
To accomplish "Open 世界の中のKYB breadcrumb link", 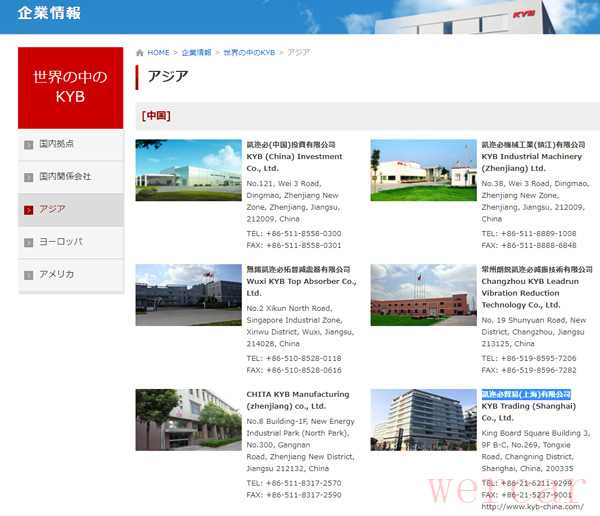I will (x=249, y=52).
